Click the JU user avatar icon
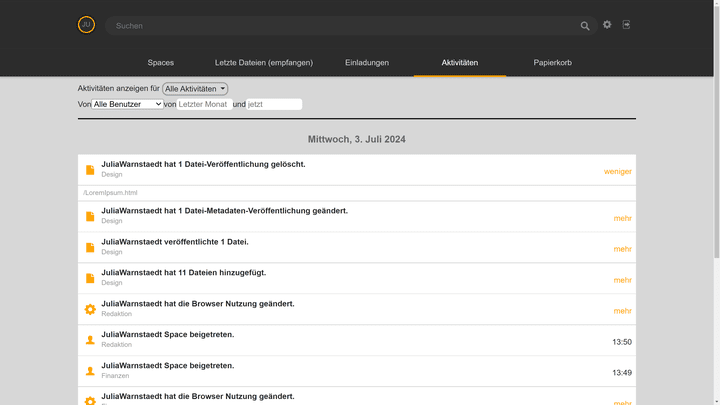 click(x=86, y=25)
